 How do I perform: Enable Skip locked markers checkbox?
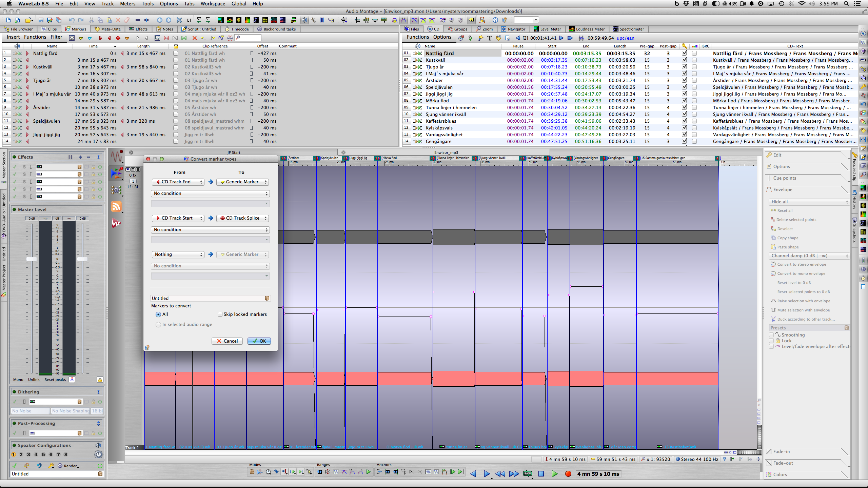220,314
